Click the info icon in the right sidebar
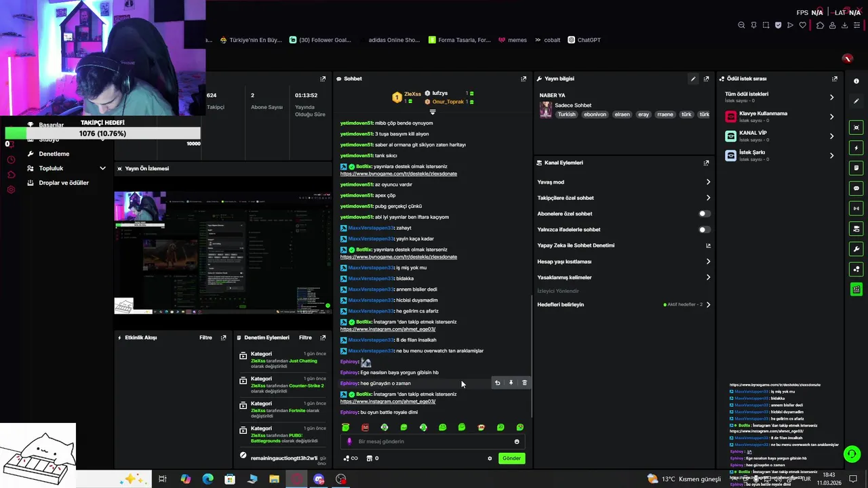The width and height of the screenshot is (868, 488). click(856, 81)
